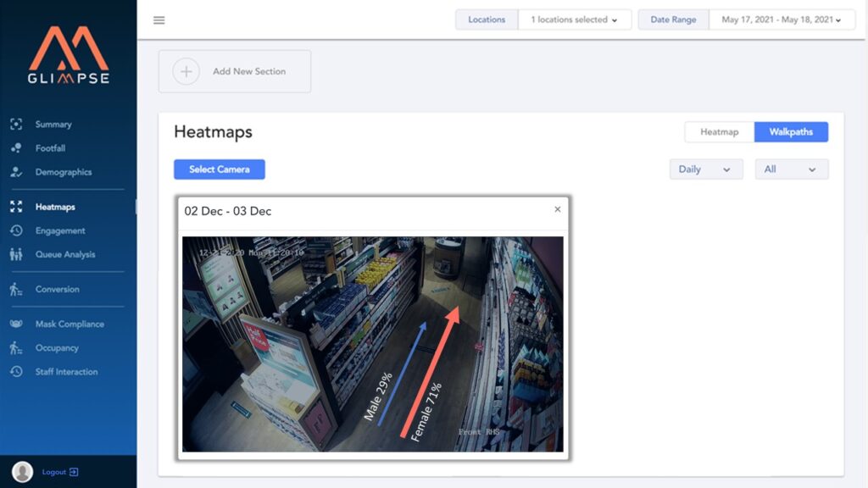The image size is (868, 488).
Task: Open the Date Range dropdown
Action: tap(782, 19)
